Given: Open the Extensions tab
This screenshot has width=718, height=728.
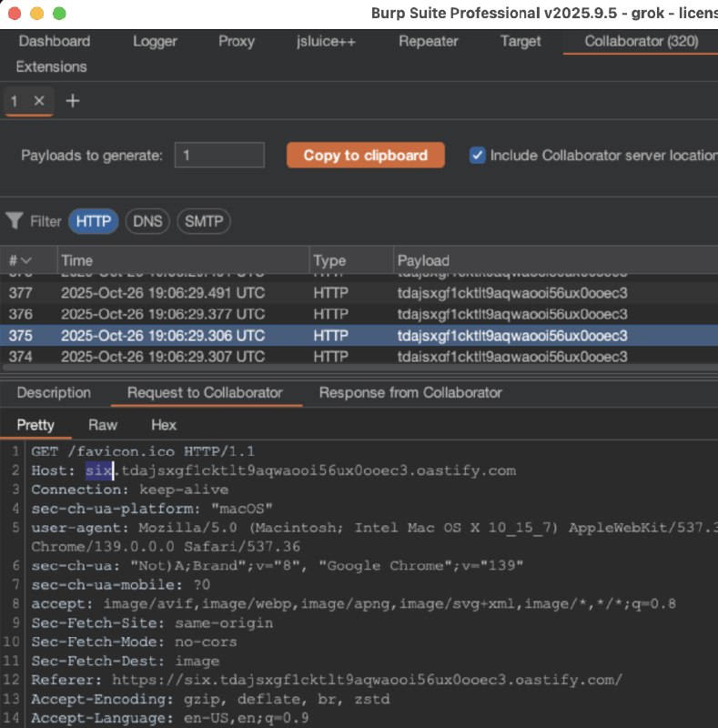Looking at the screenshot, I should coord(51,66).
